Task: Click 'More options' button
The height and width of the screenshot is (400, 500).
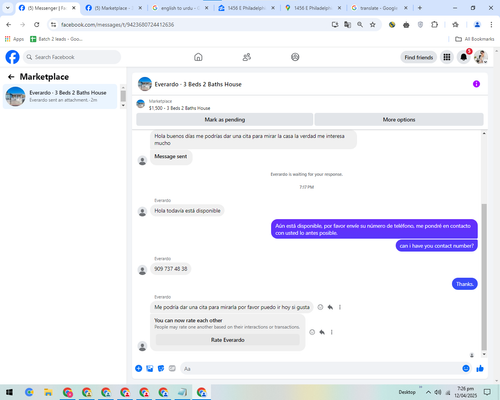Action: [x=399, y=120]
